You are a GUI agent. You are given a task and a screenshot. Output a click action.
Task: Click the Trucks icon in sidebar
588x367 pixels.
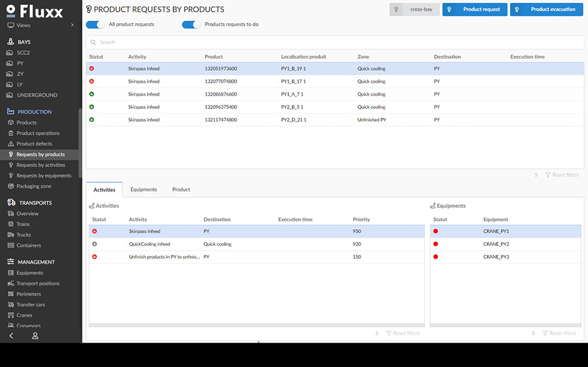point(10,235)
